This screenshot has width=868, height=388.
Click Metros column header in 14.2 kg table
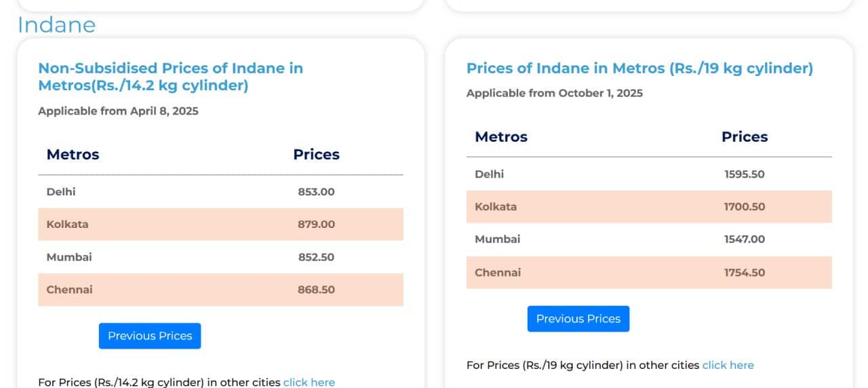(73, 155)
